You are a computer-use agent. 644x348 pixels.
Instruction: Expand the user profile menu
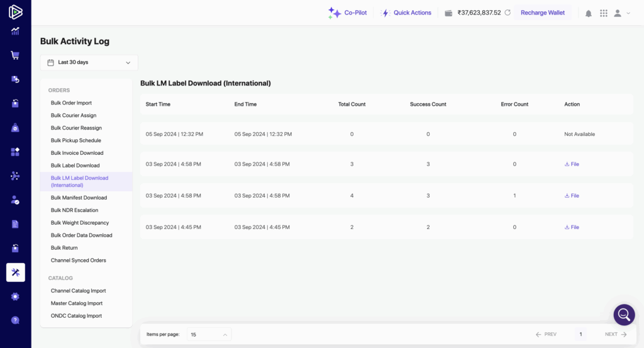[x=622, y=13]
